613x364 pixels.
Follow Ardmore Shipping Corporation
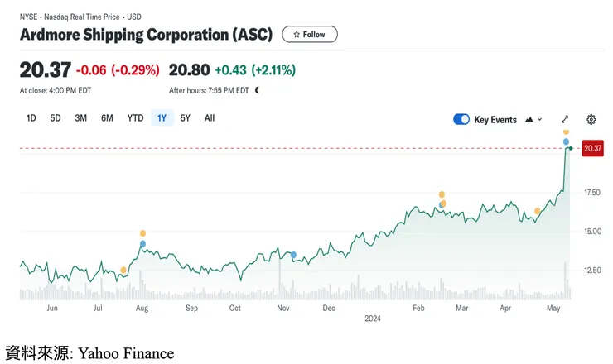309,35
